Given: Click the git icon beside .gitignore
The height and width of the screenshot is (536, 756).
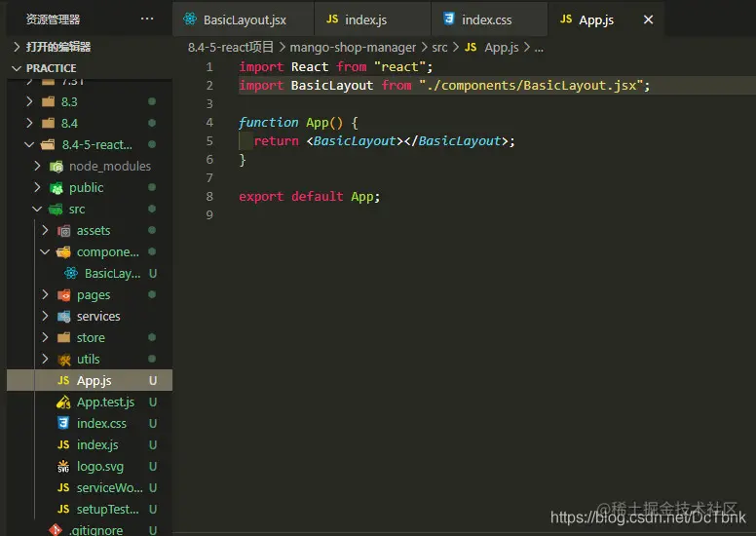Looking at the screenshot, I should point(56,530).
